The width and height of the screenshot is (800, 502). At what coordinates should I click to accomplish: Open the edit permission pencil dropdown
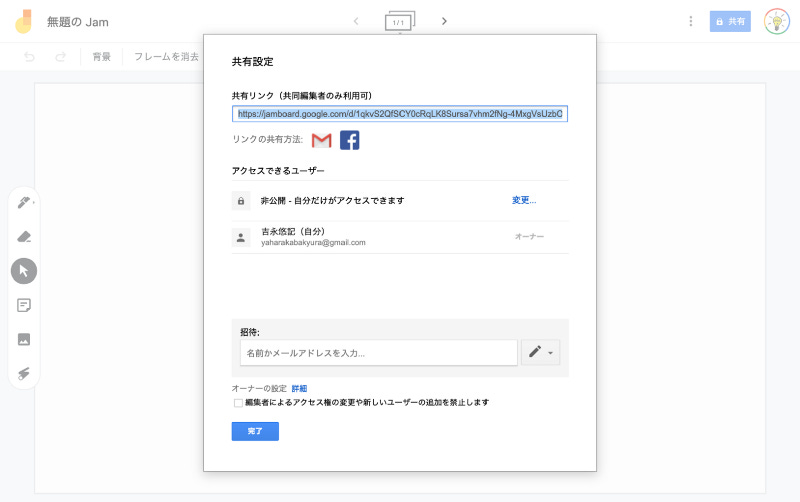click(x=540, y=353)
